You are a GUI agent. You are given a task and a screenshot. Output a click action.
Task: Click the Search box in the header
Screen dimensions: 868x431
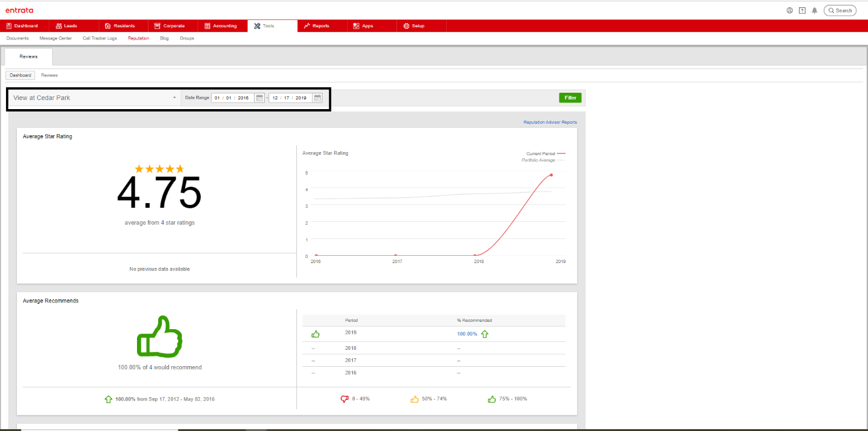tap(840, 10)
